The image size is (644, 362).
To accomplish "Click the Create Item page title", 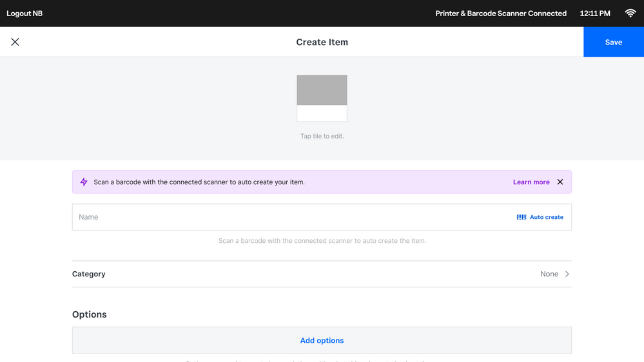I will (x=322, y=42).
